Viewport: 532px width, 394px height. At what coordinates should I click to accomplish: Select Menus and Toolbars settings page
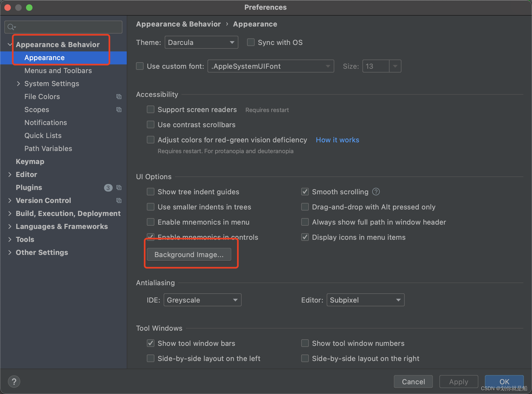coord(58,71)
